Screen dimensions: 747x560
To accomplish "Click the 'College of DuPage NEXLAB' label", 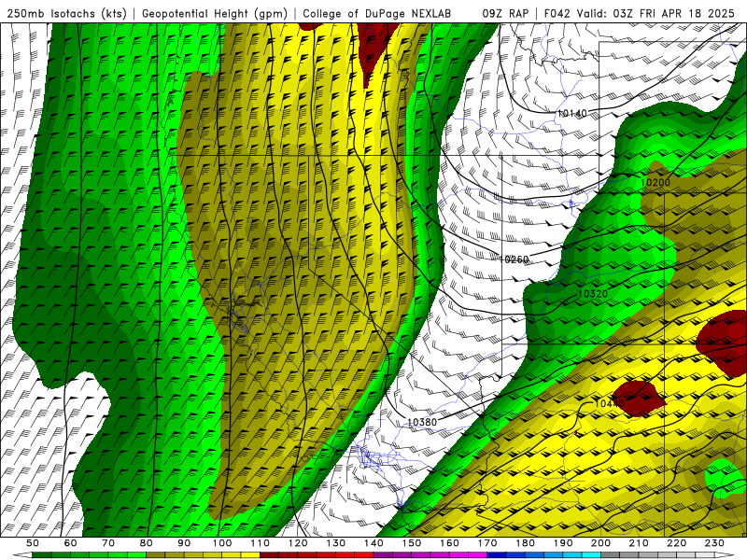I will pos(377,13).
